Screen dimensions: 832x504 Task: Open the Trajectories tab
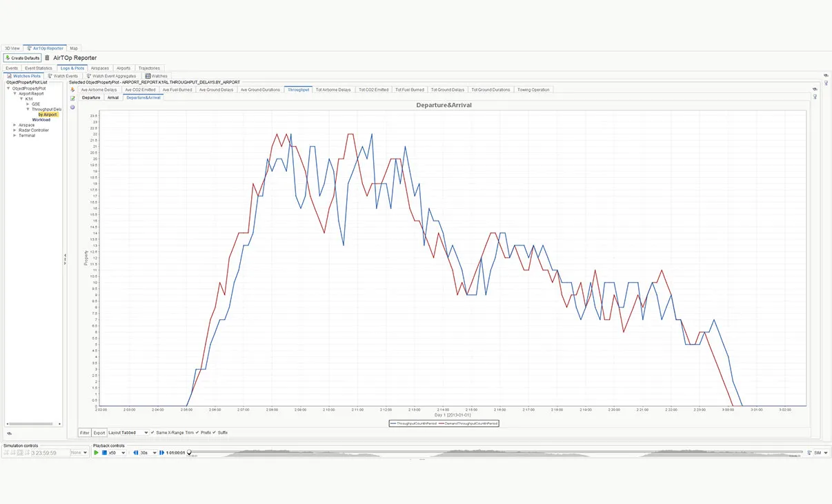(149, 68)
